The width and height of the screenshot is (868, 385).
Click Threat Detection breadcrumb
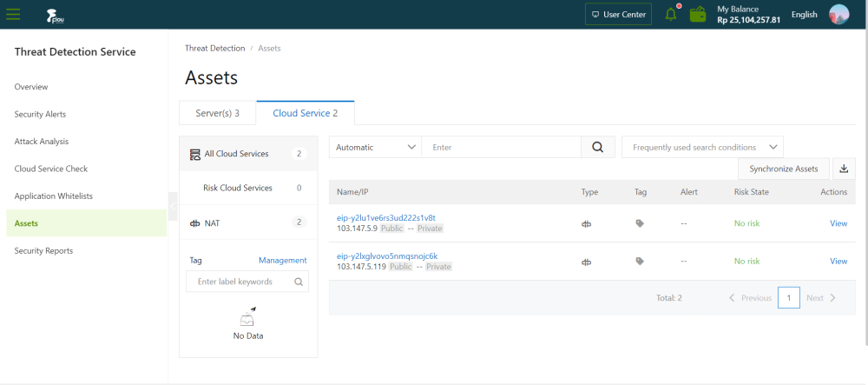(x=214, y=48)
